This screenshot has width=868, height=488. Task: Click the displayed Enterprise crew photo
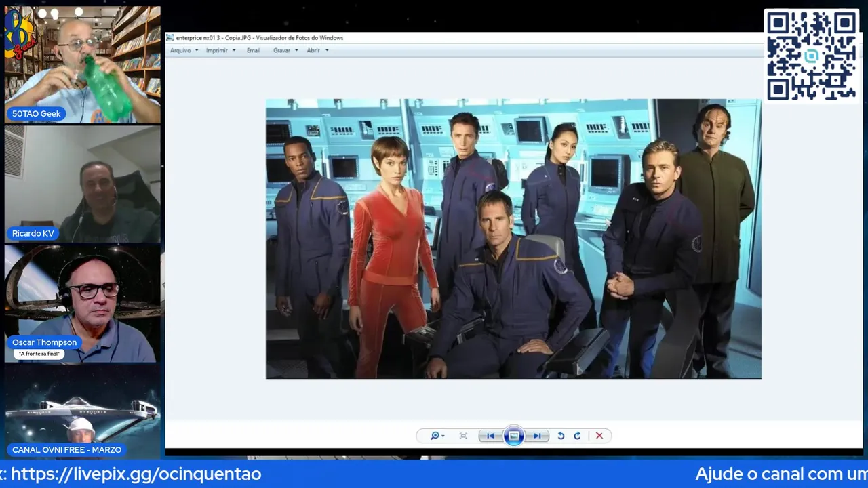click(x=513, y=239)
